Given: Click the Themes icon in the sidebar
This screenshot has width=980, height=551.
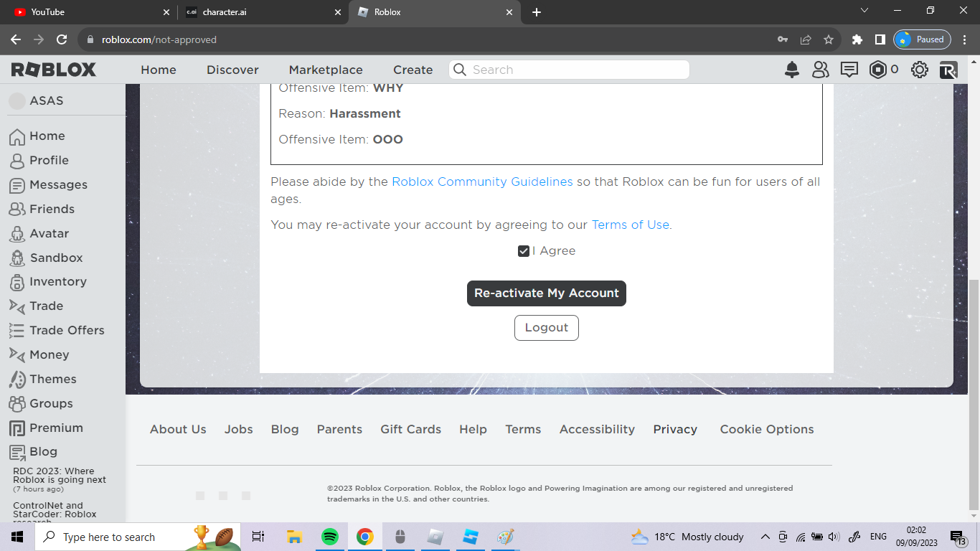Looking at the screenshot, I should 17,380.
